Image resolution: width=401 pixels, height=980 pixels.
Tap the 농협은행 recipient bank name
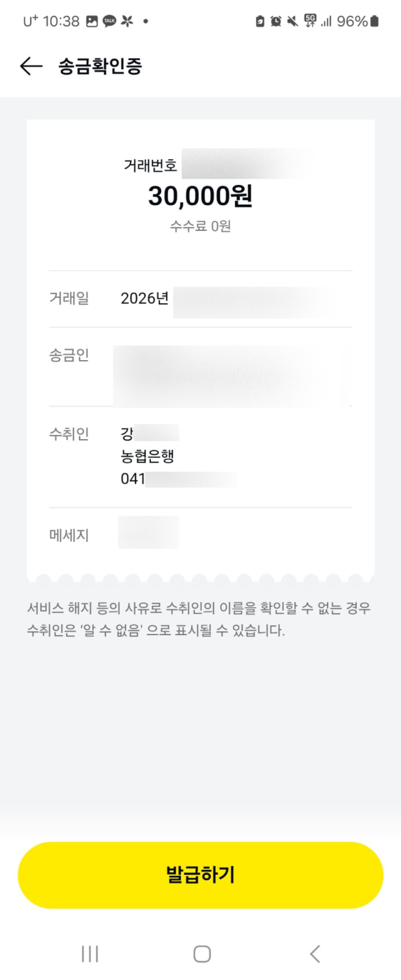click(x=147, y=456)
